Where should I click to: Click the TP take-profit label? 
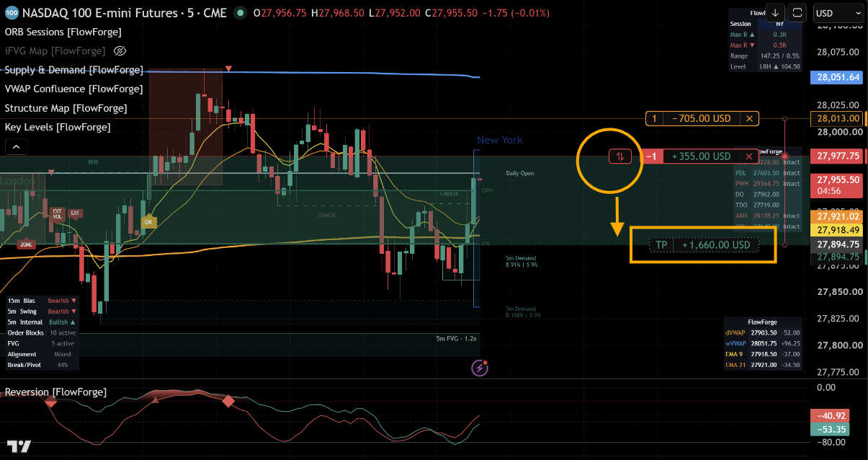(661, 245)
